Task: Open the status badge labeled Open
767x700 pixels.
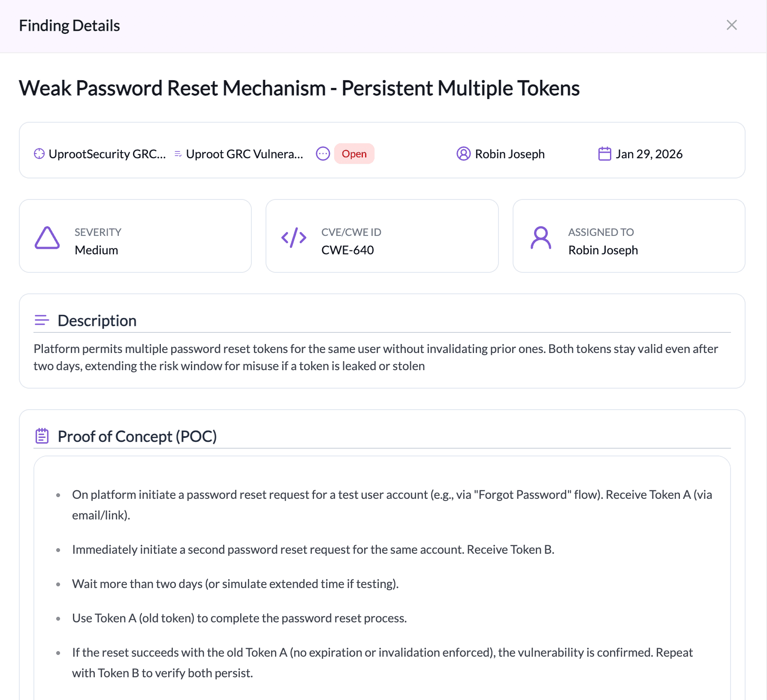Action: click(x=354, y=154)
